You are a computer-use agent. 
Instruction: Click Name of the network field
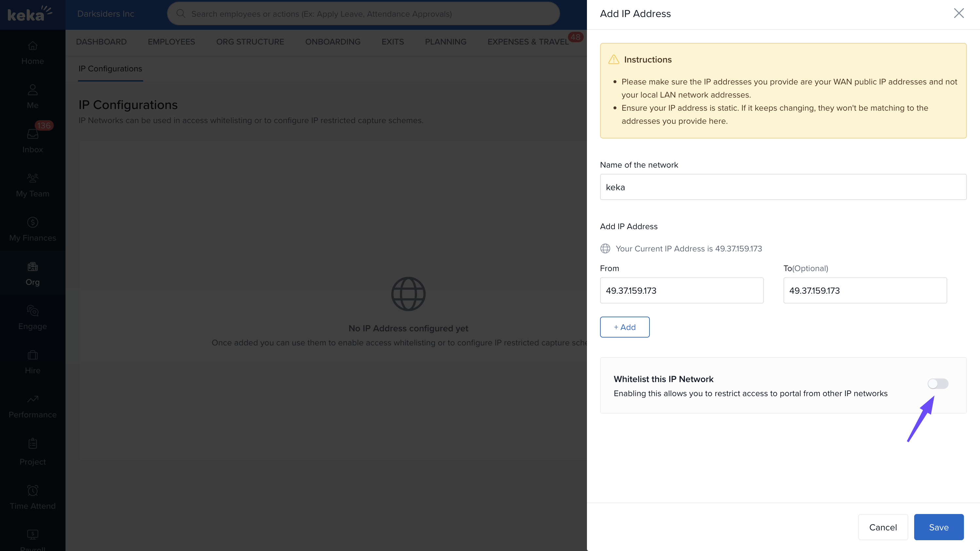[x=783, y=187]
